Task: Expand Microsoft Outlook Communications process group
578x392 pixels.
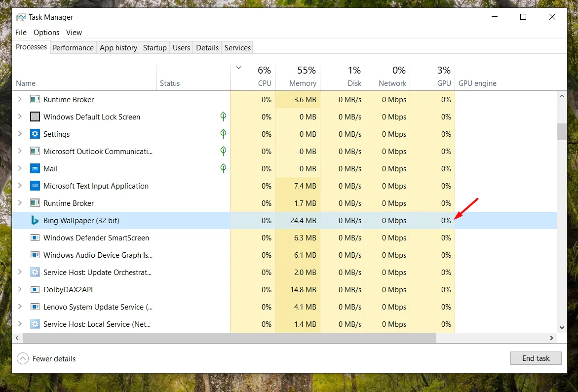Action: (x=20, y=151)
